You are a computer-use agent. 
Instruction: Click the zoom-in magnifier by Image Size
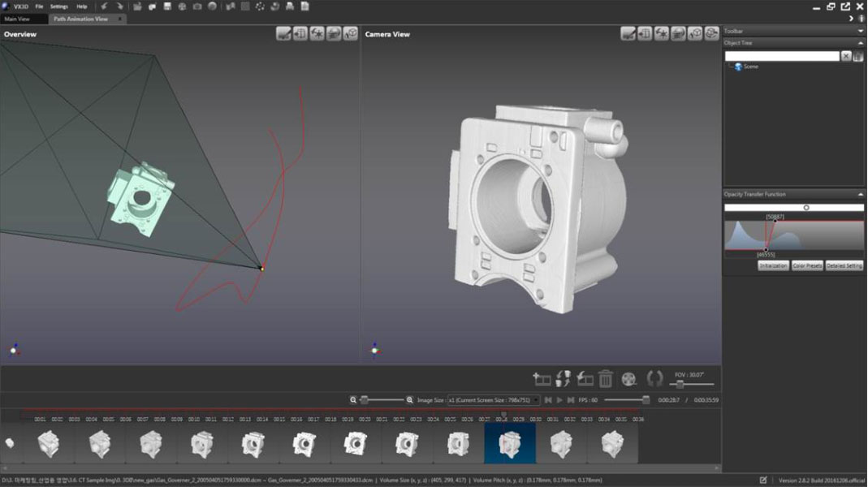point(409,399)
